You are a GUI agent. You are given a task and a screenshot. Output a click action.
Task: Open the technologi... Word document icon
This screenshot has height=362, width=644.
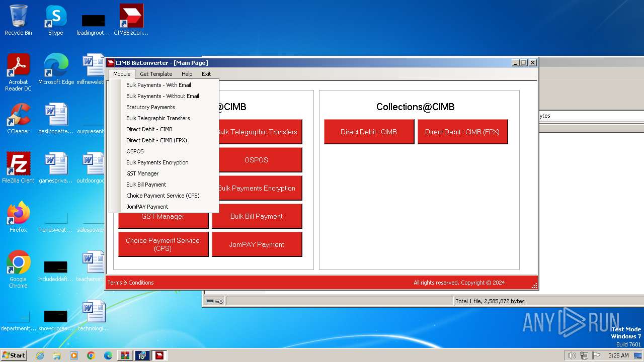pos(93,315)
